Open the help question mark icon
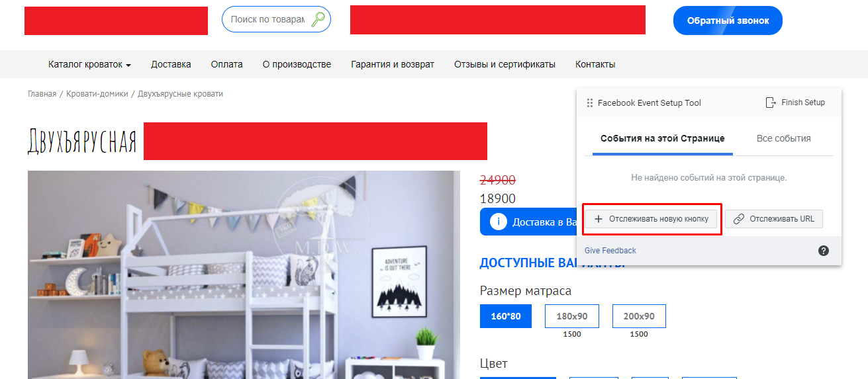The height and width of the screenshot is (379, 868). point(824,251)
